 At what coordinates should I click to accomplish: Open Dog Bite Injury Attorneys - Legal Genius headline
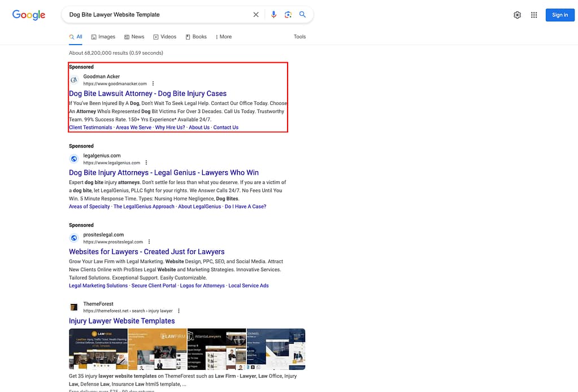pyautogui.click(x=164, y=173)
